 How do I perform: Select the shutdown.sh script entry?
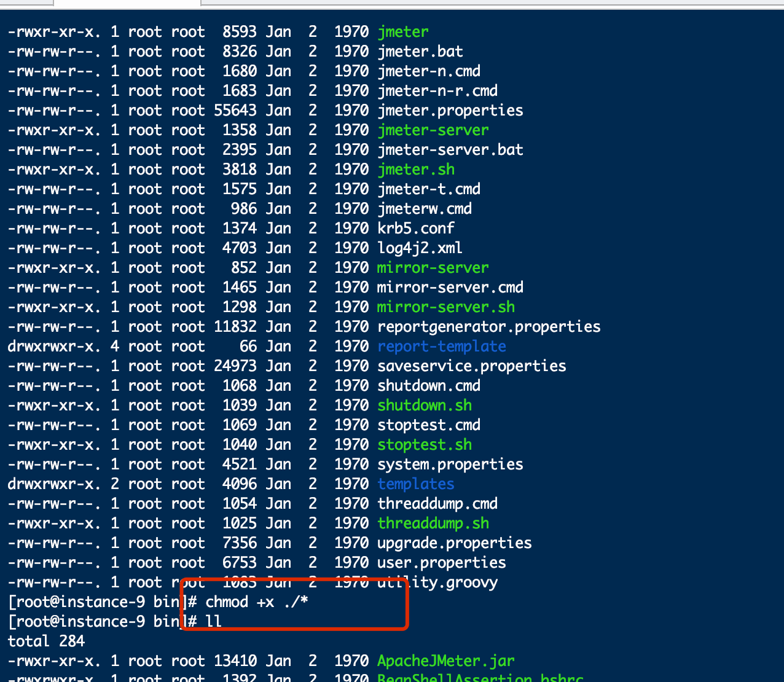[x=424, y=406]
